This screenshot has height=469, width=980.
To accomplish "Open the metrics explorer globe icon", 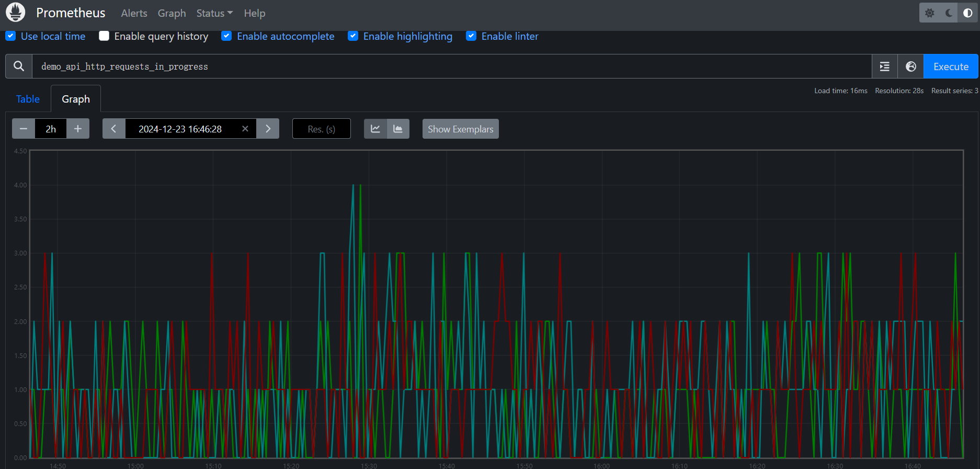I will tap(910, 66).
